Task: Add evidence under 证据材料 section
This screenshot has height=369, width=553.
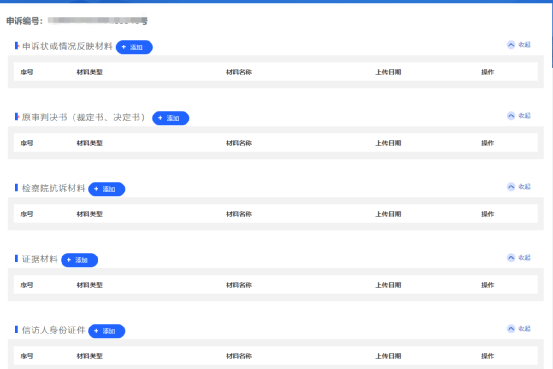Action: (x=79, y=260)
